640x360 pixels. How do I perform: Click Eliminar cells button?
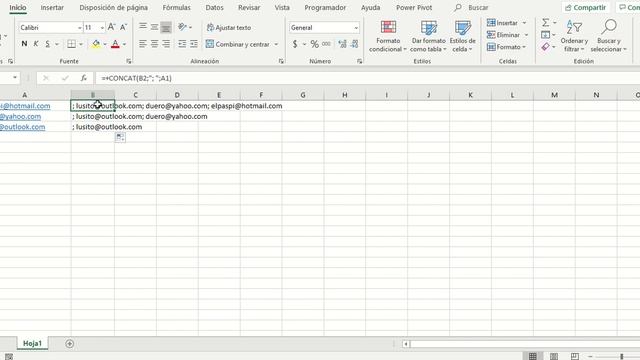coord(504,35)
